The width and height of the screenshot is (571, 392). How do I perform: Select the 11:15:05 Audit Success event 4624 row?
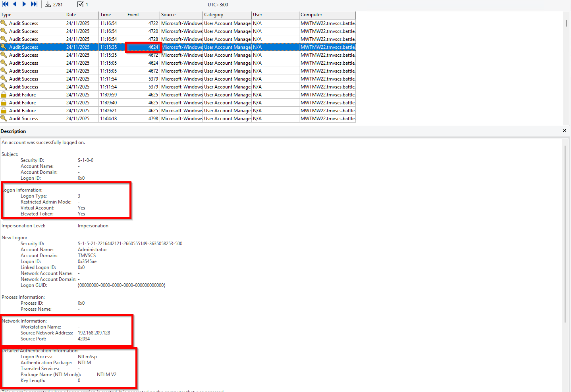click(x=178, y=63)
